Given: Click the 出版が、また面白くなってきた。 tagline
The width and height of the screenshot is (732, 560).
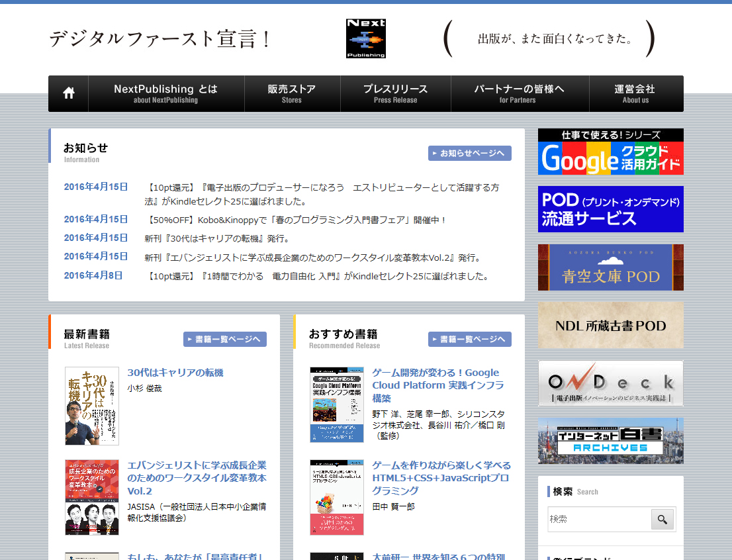Looking at the screenshot, I should pyautogui.click(x=555, y=39).
